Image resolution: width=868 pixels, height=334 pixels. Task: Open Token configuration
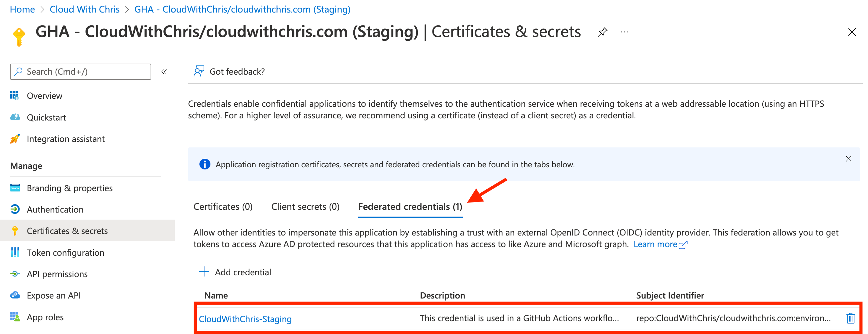click(65, 252)
